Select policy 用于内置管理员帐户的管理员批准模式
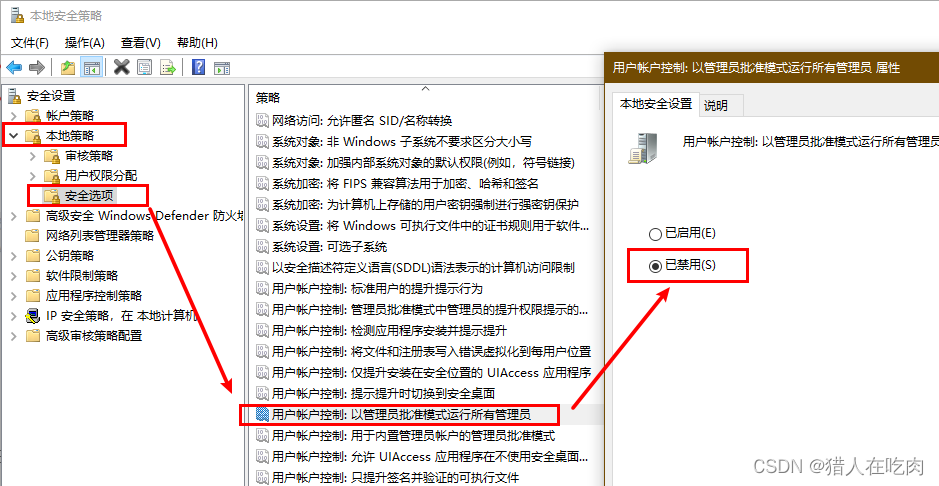Screen dimensions: 939x486 (x=413, y=435)
